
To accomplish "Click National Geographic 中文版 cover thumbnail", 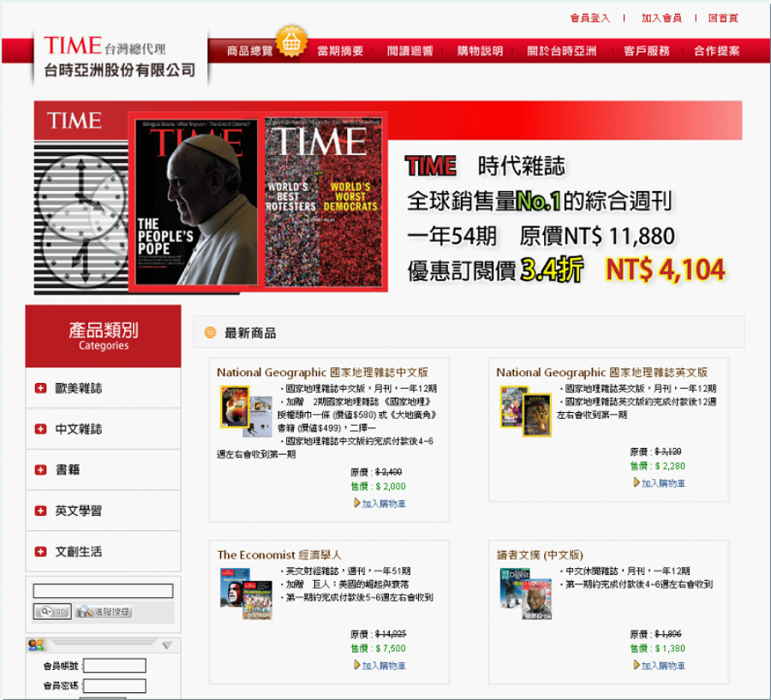I will (x=246, y=412).
